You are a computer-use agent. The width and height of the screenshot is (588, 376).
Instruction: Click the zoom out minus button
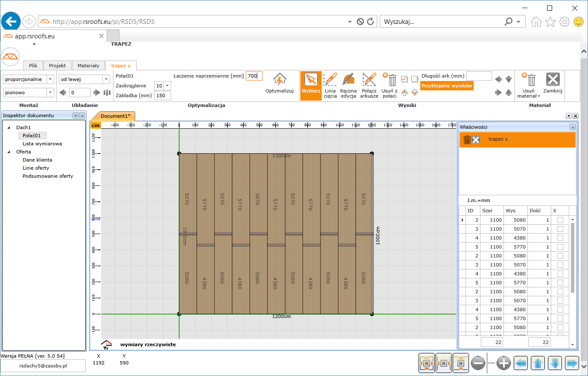pyautogui.click(x=478, y=363)
